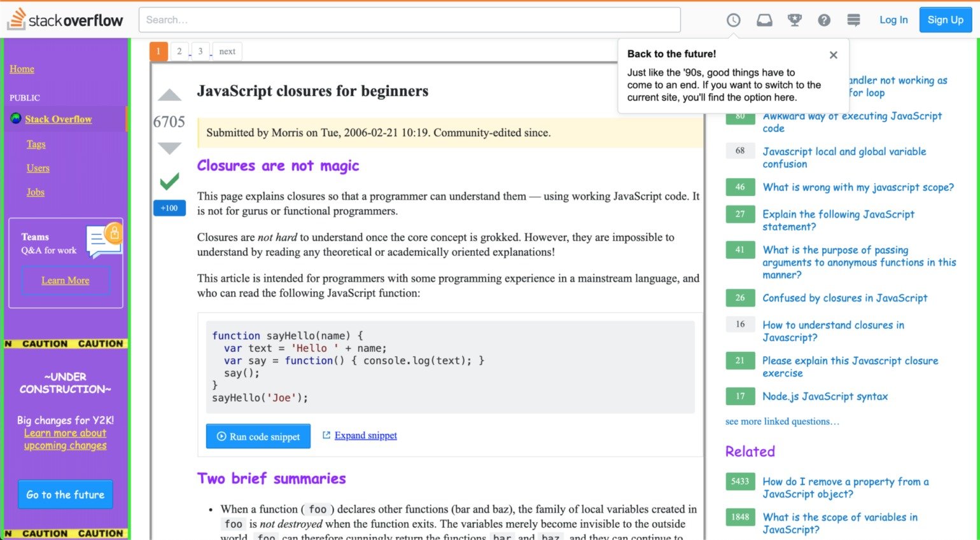Open the Home sidebar link
980x540 pixels.
[x=22, y=69]
